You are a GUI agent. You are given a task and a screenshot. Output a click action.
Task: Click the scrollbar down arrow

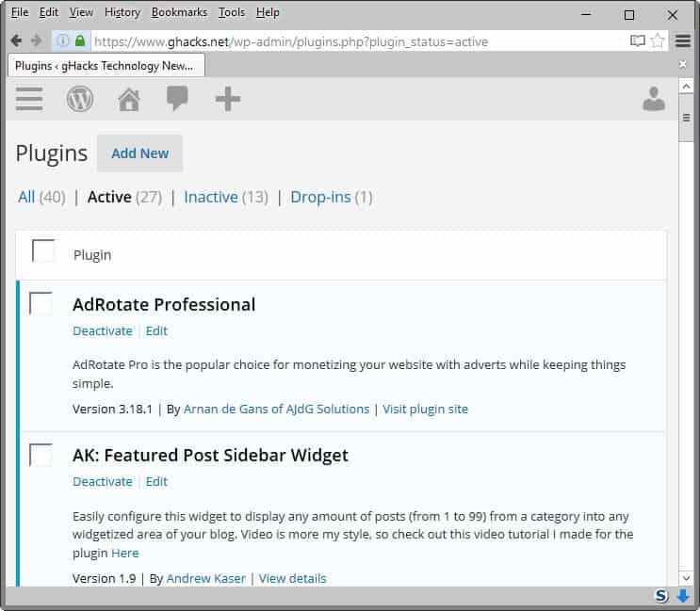click(686, 578)
